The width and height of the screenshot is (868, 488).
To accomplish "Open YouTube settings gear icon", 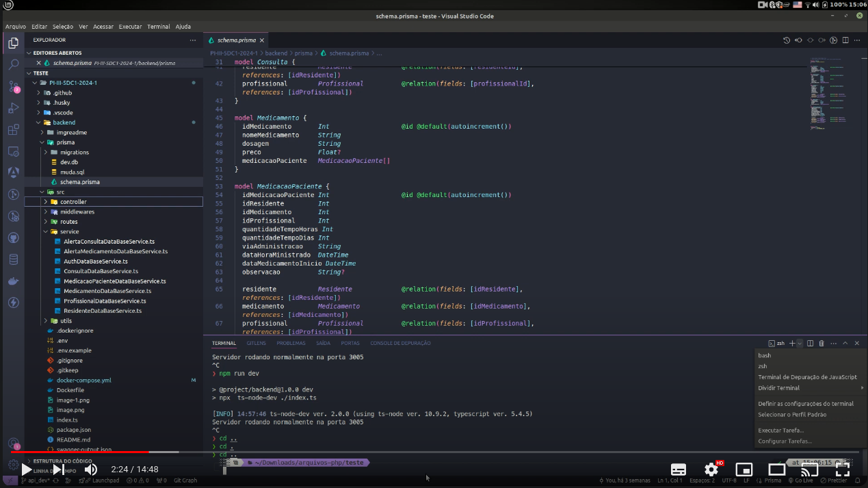I will pyautogui.click(x=711, y=470).
